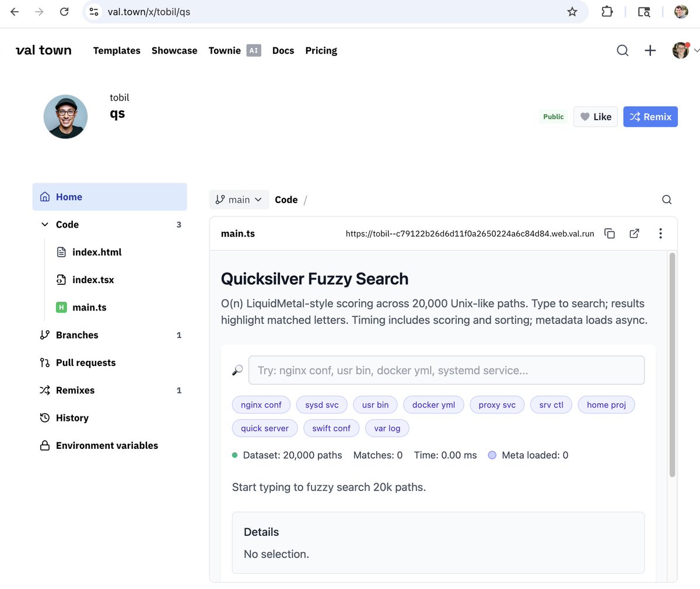This screenshot has width=700, height=589.
Task: Click the nginx conf suggestion chip
Action: tap(261, 405)
